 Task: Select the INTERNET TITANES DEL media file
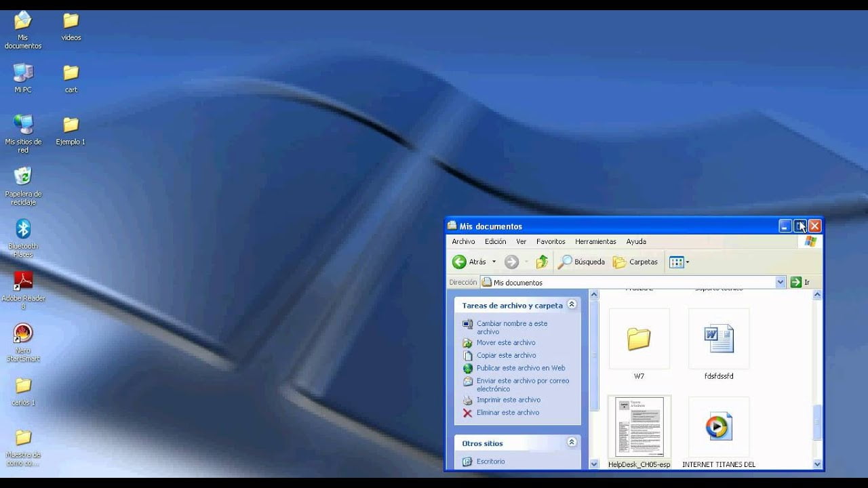(719, 432)
